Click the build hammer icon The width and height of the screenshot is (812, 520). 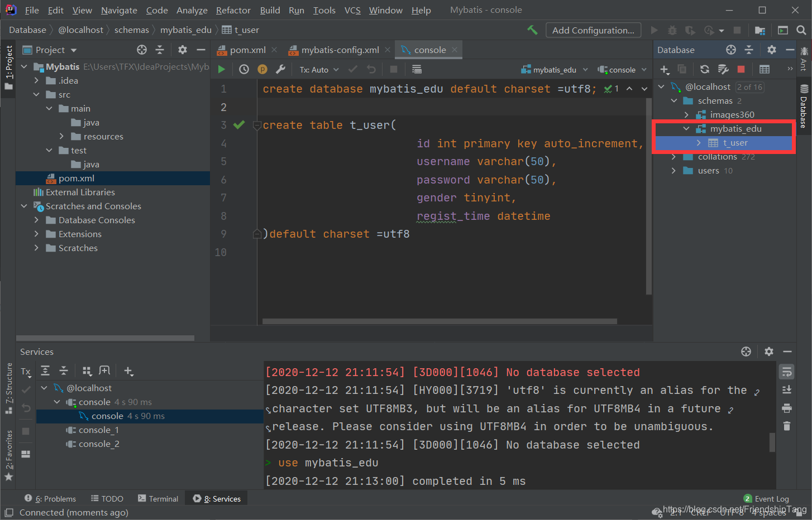(532, 30)
